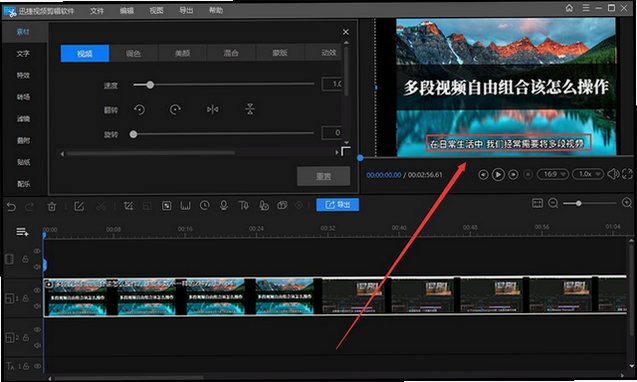
Task: Click the freeze frame bar-chart icon
Action: click(185, 206)
